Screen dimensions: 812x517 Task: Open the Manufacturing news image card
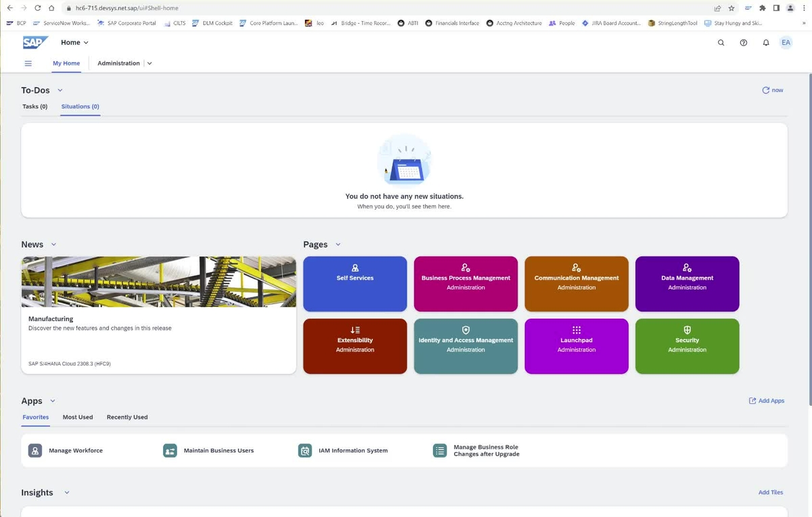tap(158, 282)
